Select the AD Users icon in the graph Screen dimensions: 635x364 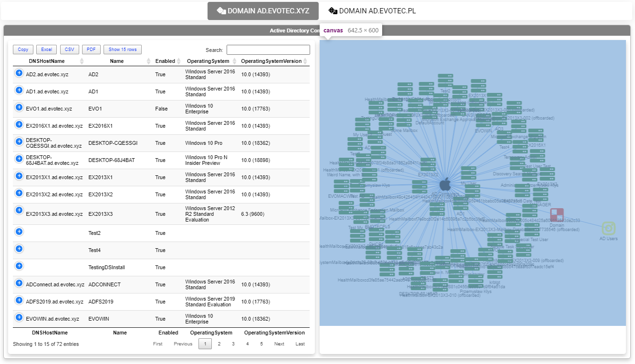click(x=608, y=228)
